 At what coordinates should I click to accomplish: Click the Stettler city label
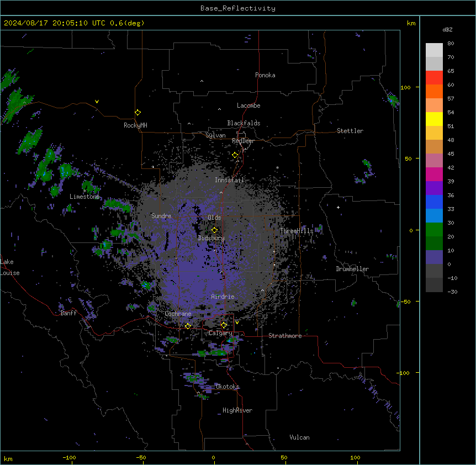(350, 131)
